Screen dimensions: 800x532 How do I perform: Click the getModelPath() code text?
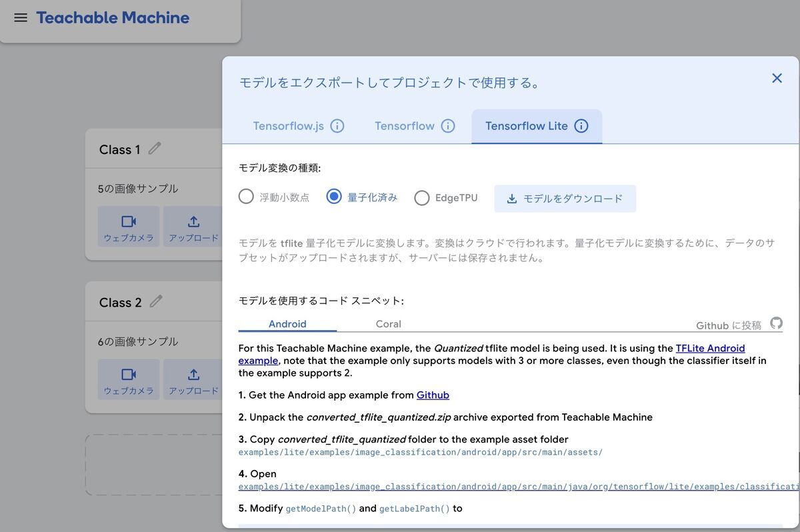tap(321, 509)
